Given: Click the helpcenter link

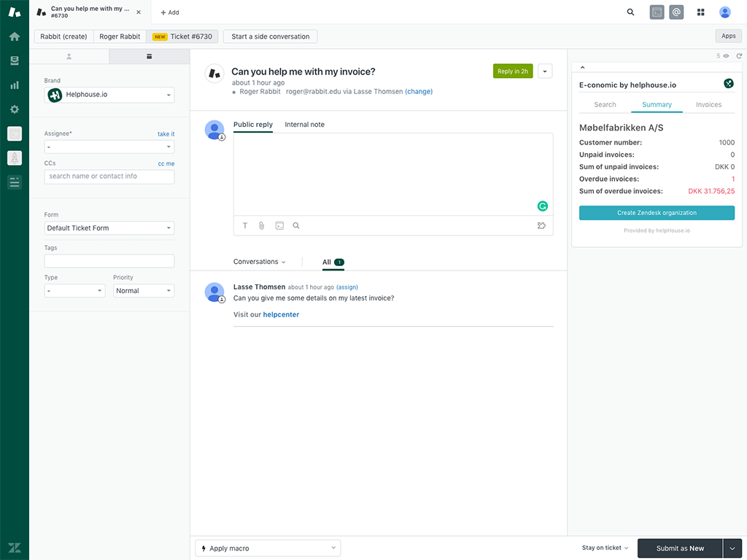Looking at the screenshot, I should point(281,315).
